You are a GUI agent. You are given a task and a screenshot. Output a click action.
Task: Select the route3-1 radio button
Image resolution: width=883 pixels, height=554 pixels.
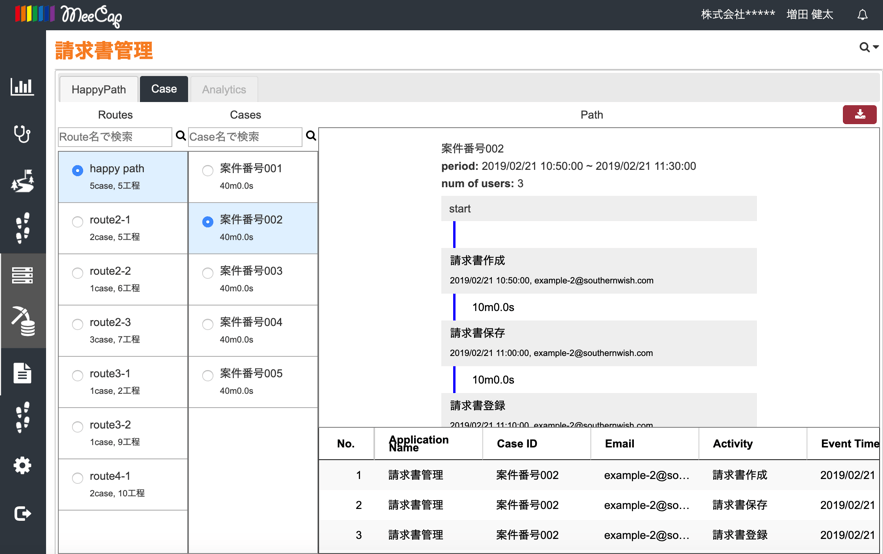(x=78, y=375)
